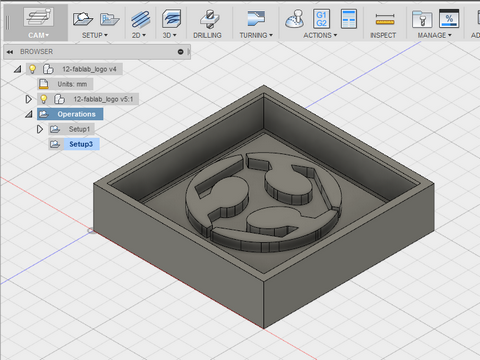Select the 12-fablab_logo v5:1 component
Viewport: 480px width, 360px height.
coord(103,99)
